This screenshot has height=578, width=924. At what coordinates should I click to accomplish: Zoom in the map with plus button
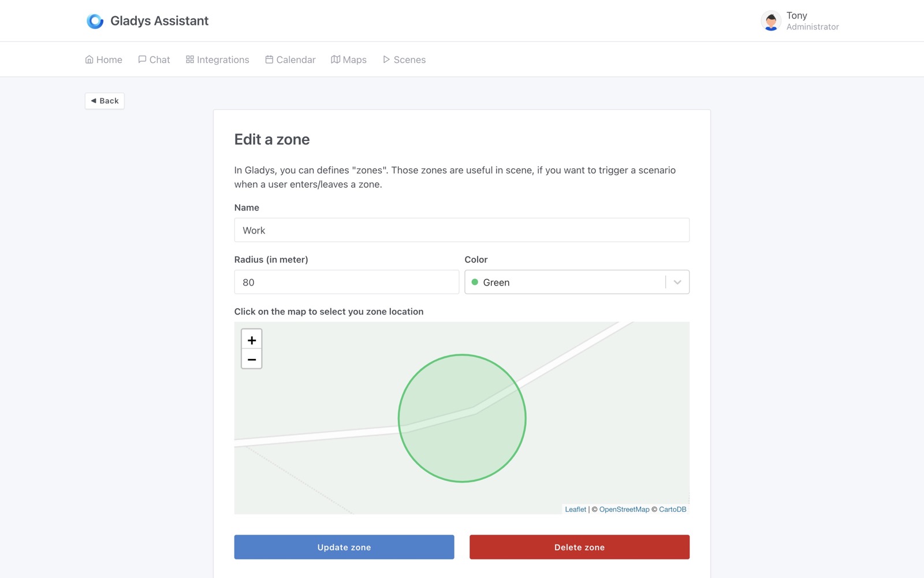251,340
